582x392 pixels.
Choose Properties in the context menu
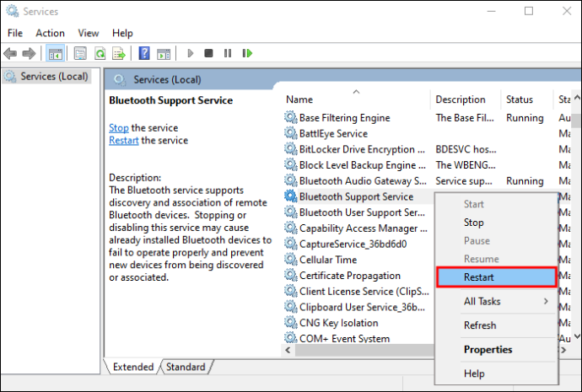coord(488,349)
